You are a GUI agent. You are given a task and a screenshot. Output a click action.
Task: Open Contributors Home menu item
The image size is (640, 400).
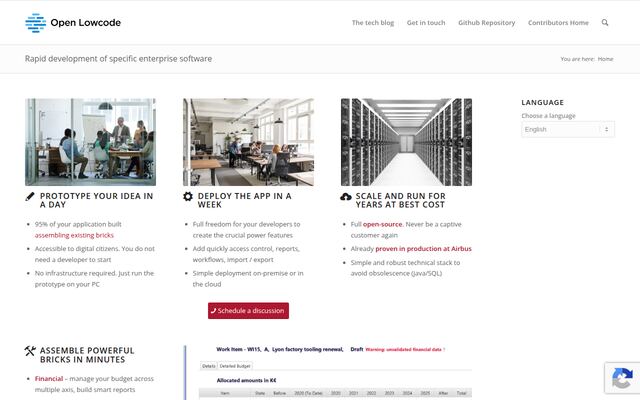coord(558,23)
